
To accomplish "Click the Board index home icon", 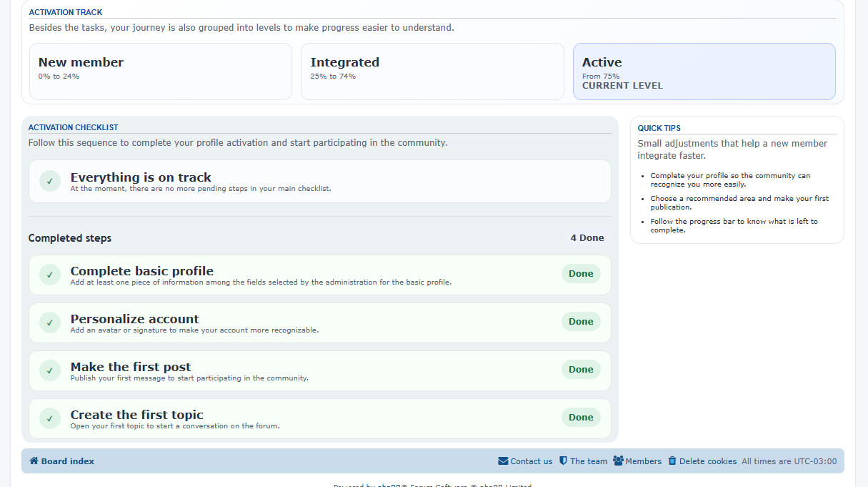I will tap(34, 461).
